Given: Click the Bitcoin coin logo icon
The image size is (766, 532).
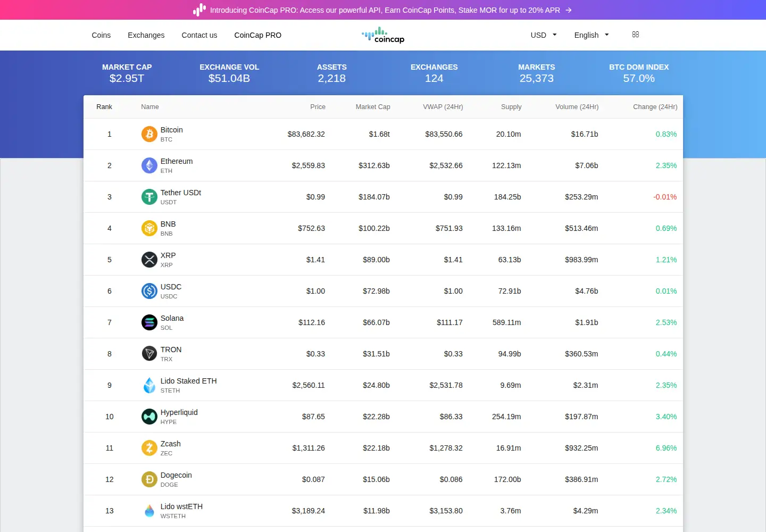Looking at the screenshot, I should point(149,134).
